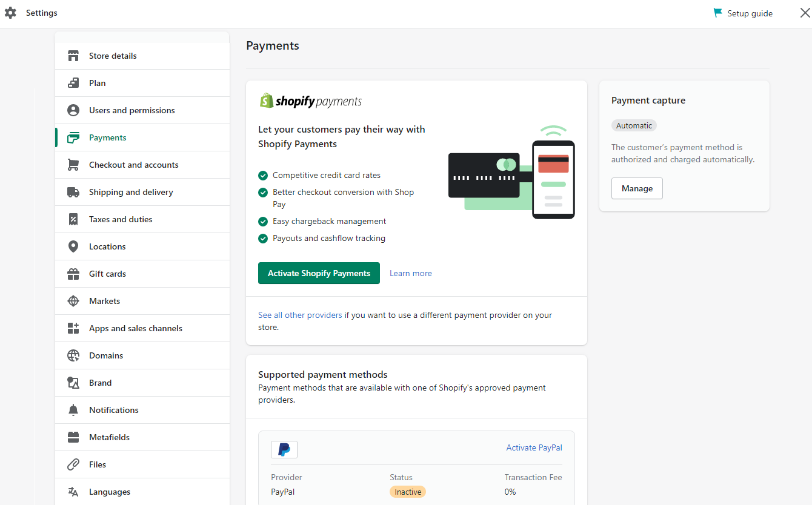Click the Payments page heading
Viewport: 812px width, 505px height.
coord(273,45)
